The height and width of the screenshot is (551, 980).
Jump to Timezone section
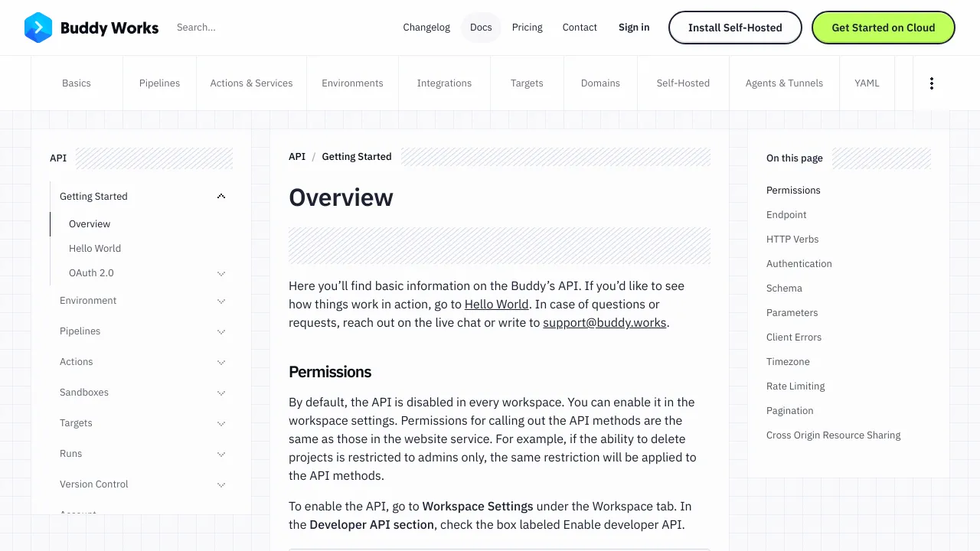click(x=788, y=362)
